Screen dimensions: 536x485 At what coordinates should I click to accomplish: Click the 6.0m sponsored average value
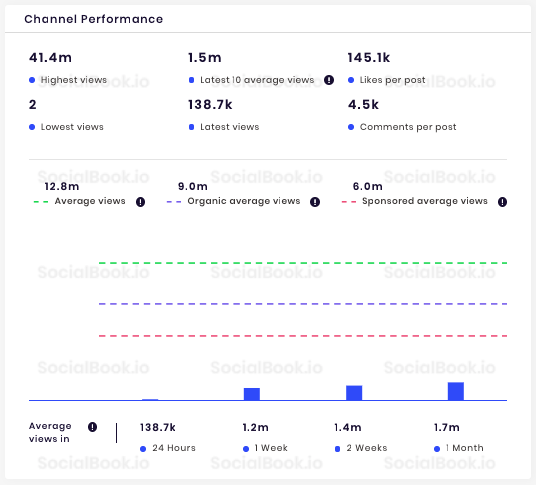368,187
